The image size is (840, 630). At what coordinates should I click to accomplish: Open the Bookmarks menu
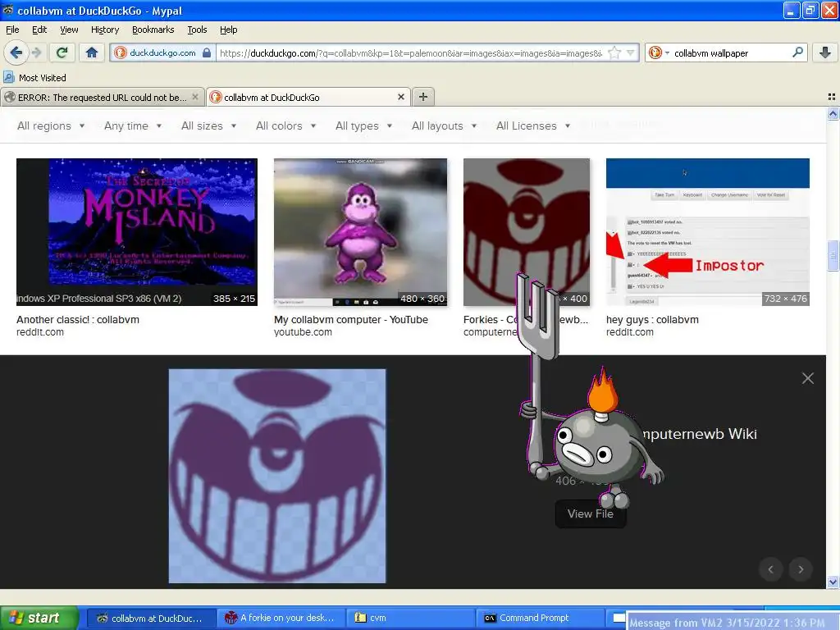[x=153, y=30]
